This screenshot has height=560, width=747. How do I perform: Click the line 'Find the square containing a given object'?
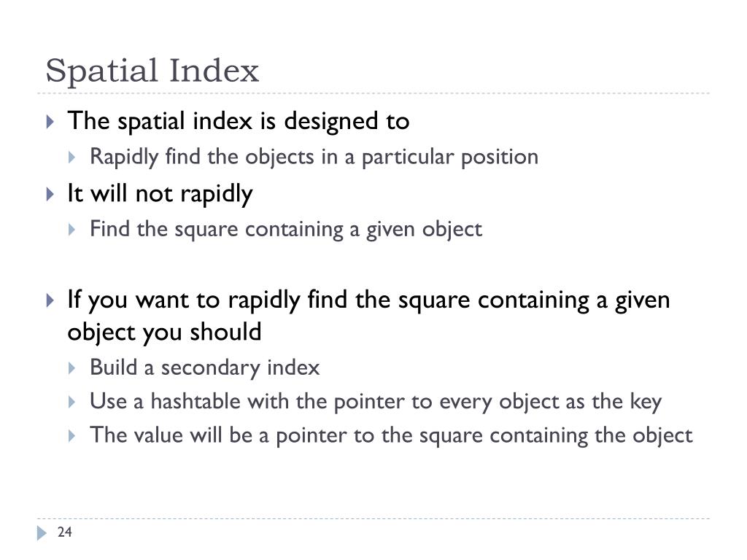click(286, 230)
